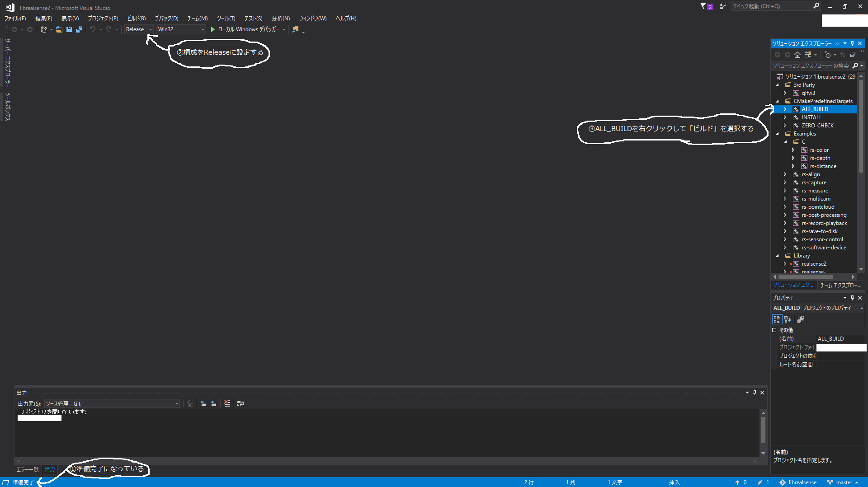Click the alphabetical sort icon in Properties
Image resolution: width=868 pixels, height=487 pixels.
point(787,319)
